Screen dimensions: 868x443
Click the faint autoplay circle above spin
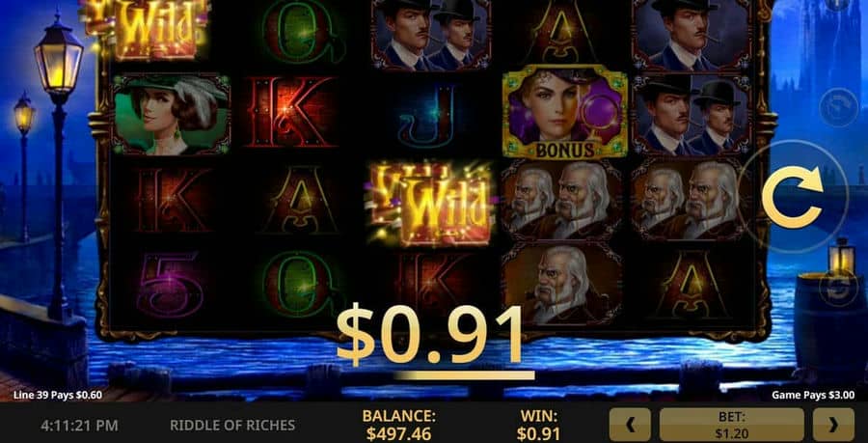click(x=838, y=108)
